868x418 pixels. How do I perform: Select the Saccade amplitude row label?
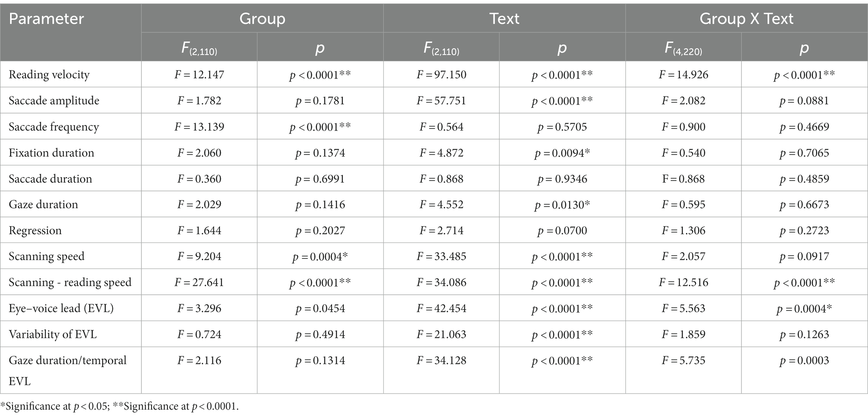(54, 101)
